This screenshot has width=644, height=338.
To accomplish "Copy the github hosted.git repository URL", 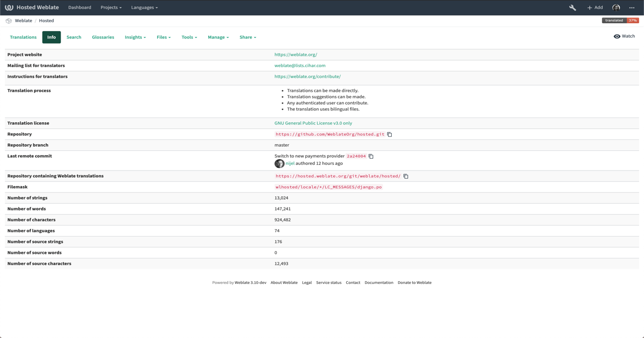I will [390, 135].
